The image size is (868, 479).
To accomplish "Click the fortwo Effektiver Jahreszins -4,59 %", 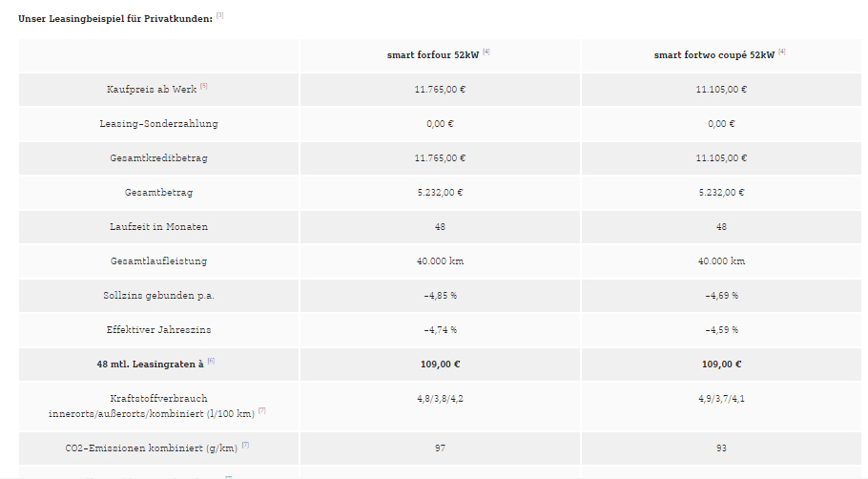I will (721, 330).
